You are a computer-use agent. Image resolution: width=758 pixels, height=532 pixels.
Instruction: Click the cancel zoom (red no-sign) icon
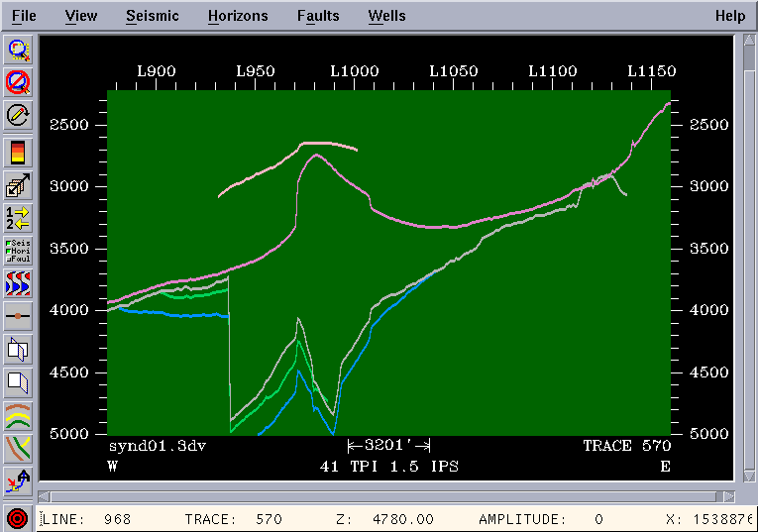(19, 82)
